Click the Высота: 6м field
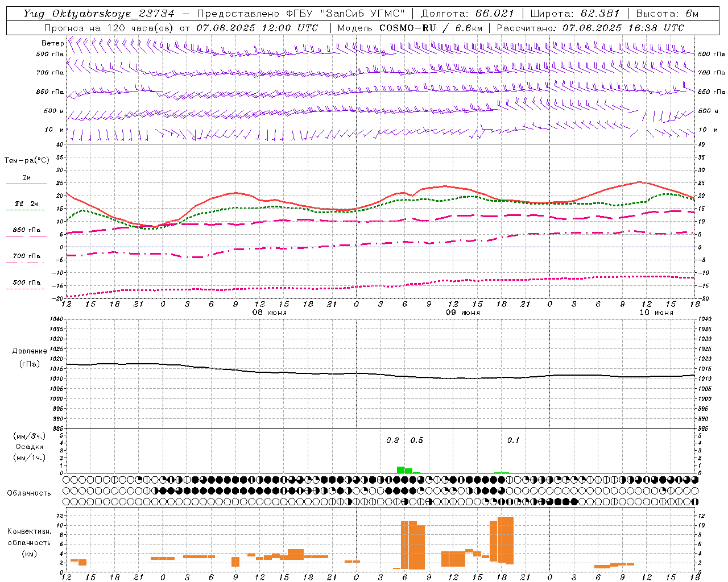This screenshot has height=582, width=728. pos(667,14)
